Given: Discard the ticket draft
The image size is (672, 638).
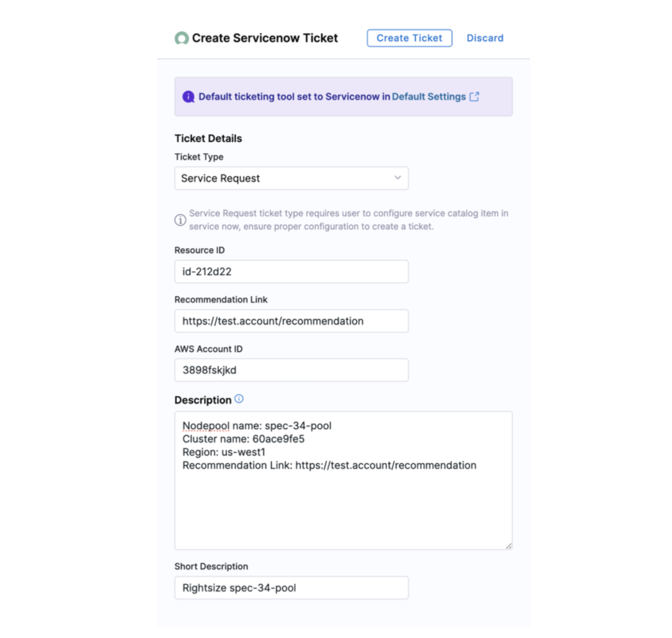Looking at the screenshot, I should (485, 38).
